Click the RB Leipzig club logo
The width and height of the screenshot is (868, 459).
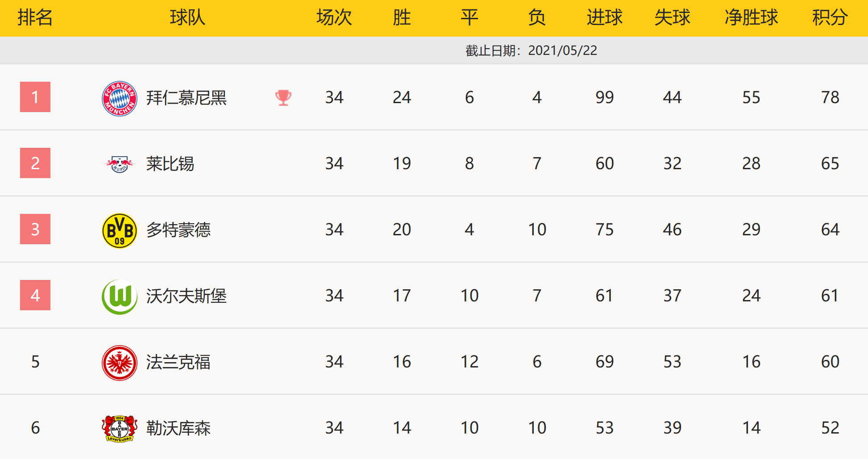coord(120,164)
